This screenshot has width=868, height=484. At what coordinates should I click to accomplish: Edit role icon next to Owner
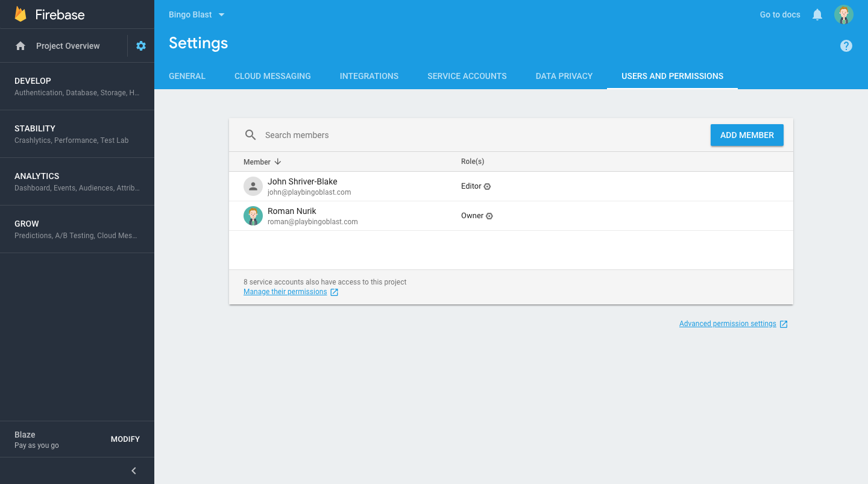[x=489, y=216]
